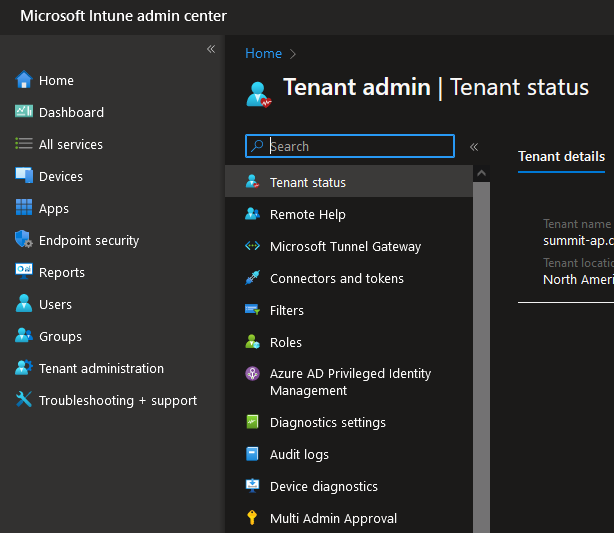Open Azure AD Privileged Identity Management

[349, 382]
